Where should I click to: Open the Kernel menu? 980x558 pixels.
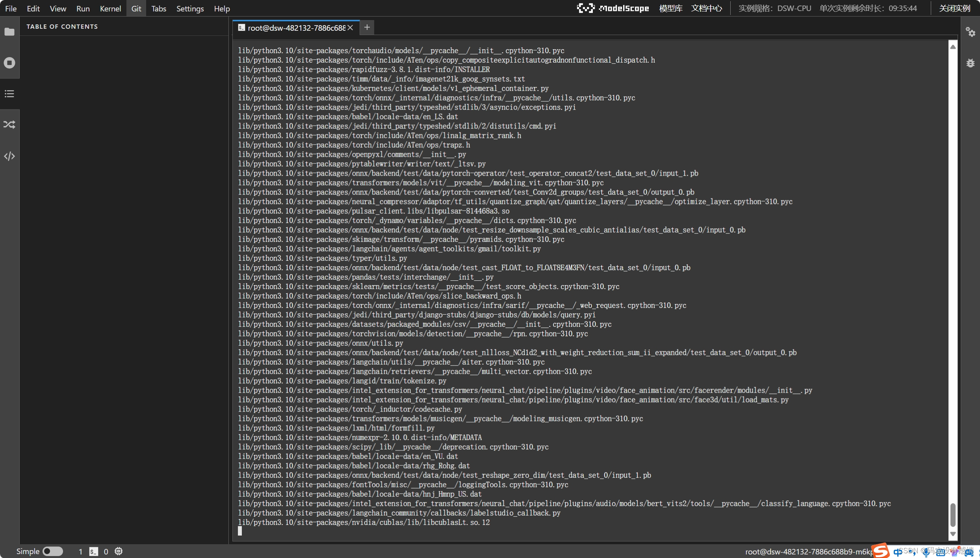pos(110,8)
